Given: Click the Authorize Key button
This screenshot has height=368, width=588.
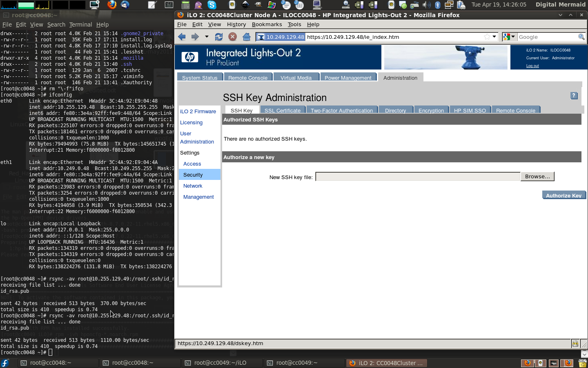Looking at the screenshot, I should coord(563,195).
